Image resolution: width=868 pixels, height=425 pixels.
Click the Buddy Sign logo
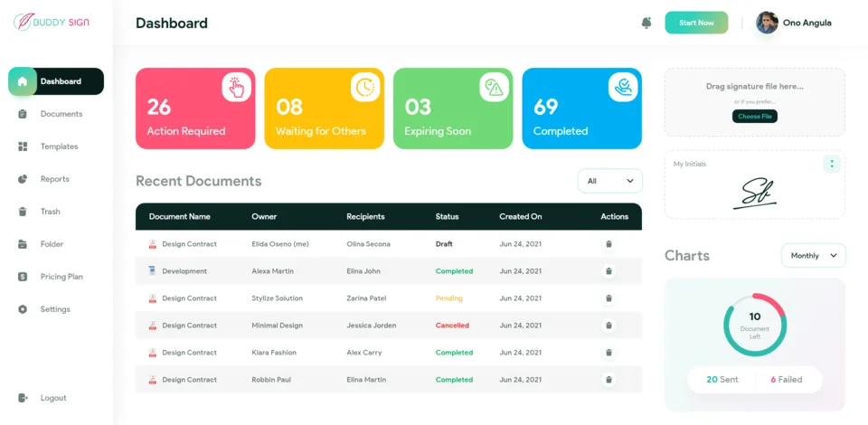click(51, 22)
